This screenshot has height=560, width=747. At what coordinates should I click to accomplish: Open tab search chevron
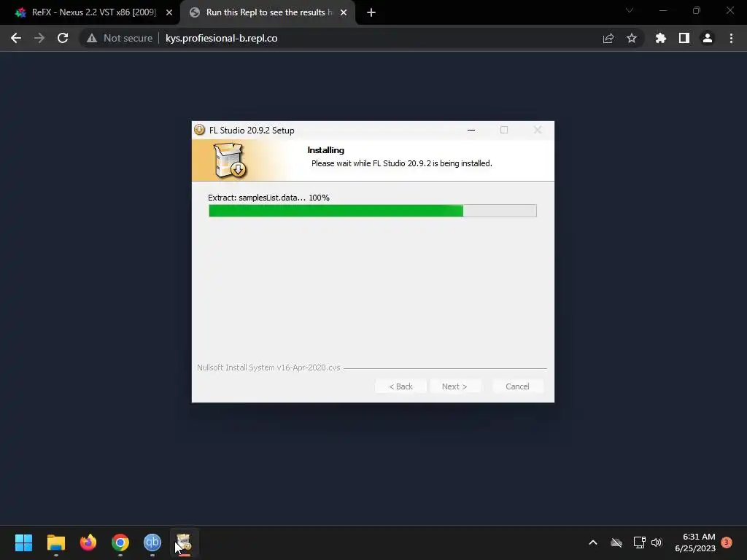coord(630,10)
